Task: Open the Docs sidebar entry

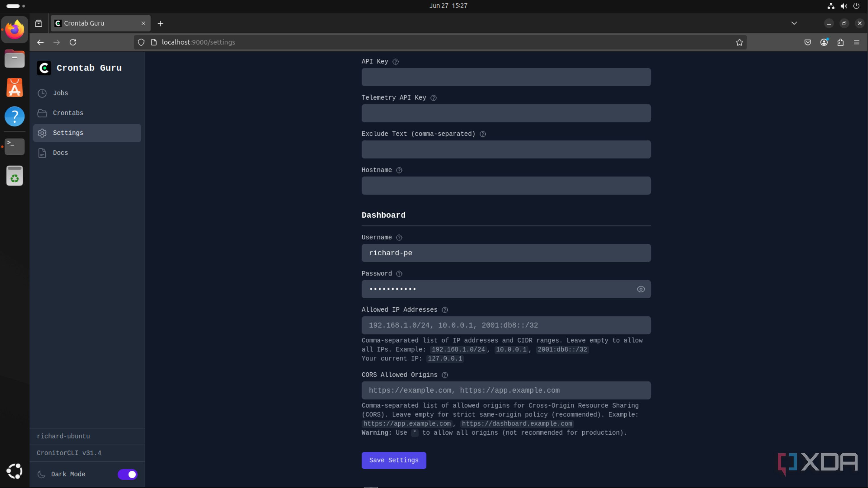Action: click(87, 153)
